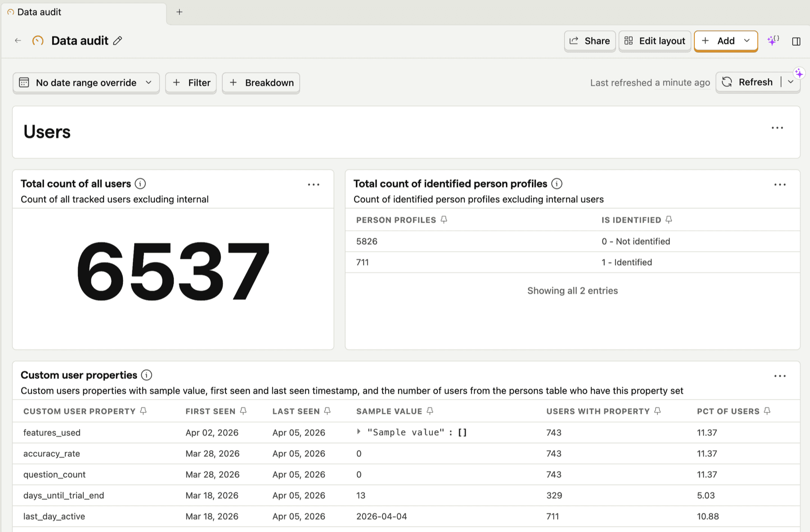Select the days_until_trial_end property row
810x532 pixels.
[406, 496]
